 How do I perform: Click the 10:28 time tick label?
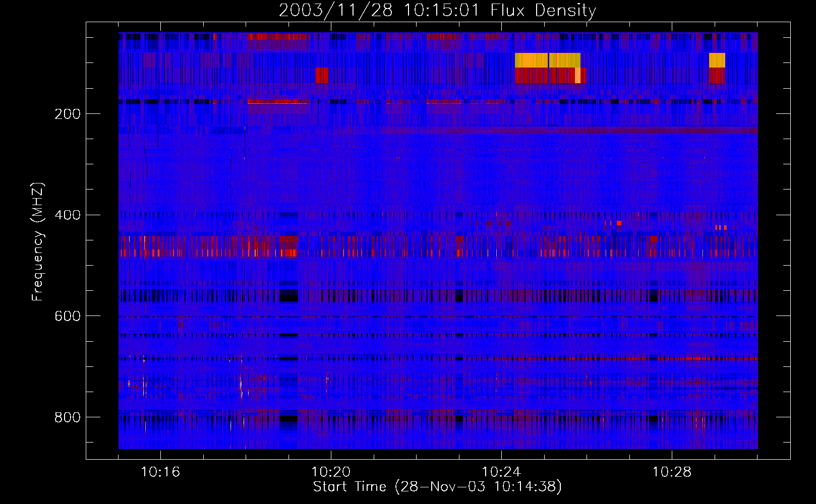(672, 472)
